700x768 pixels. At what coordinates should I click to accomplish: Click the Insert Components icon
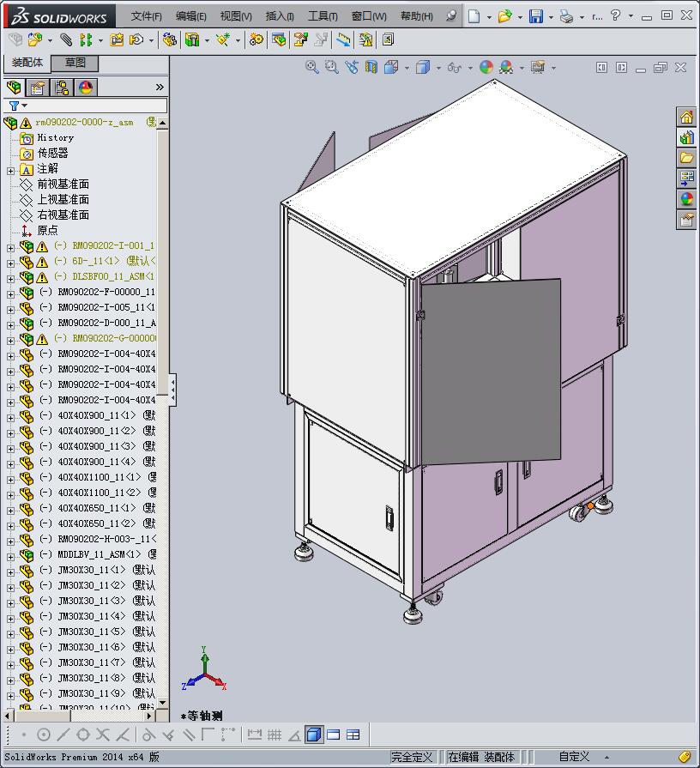tap(35, 39)
